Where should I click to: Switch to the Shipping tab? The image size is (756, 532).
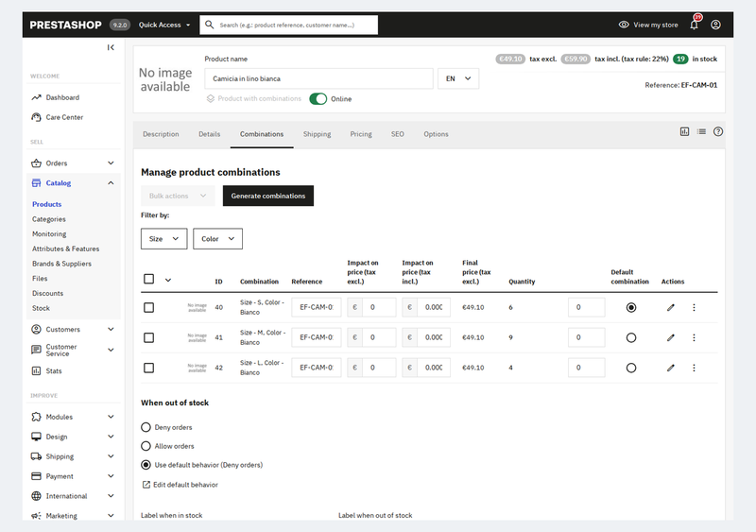click(317, 134)
